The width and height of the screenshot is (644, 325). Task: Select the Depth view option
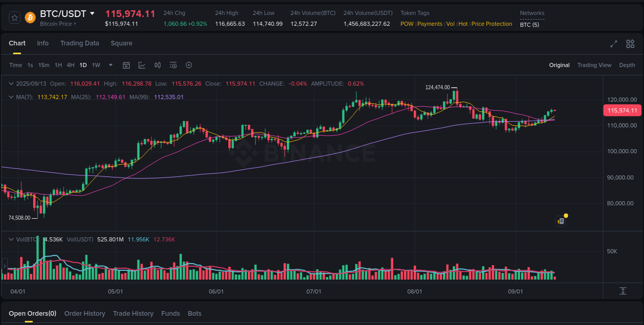627,65
